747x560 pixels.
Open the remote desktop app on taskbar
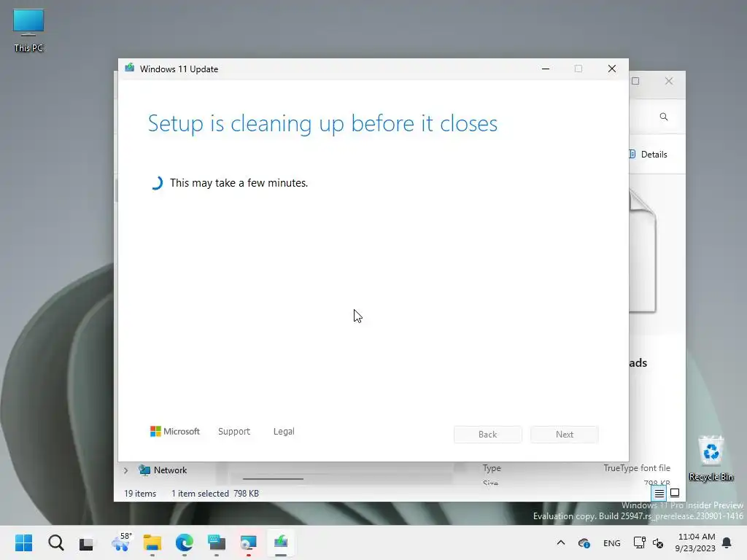point(248,542)
